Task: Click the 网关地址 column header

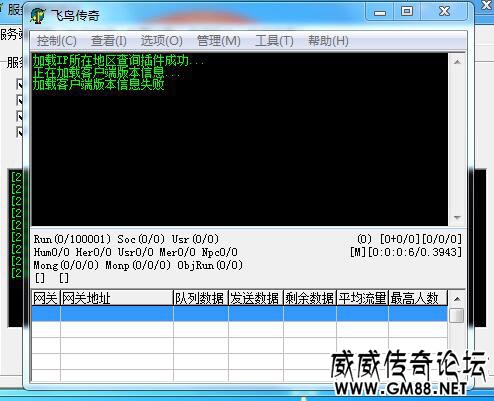Action: (117, 298)
